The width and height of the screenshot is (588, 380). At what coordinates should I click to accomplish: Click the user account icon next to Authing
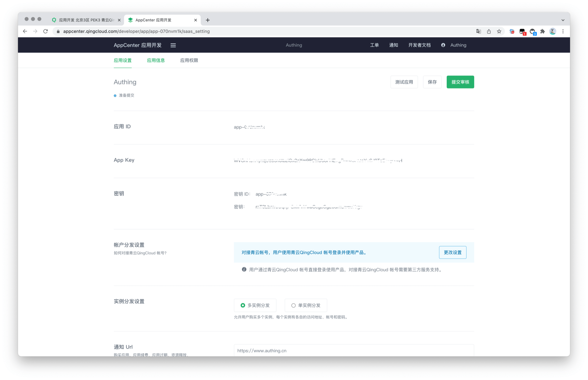point(443,45)
